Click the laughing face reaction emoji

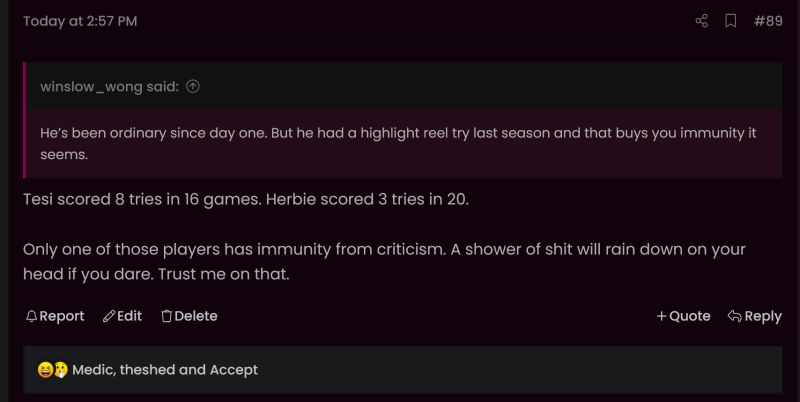coord(45,370)
